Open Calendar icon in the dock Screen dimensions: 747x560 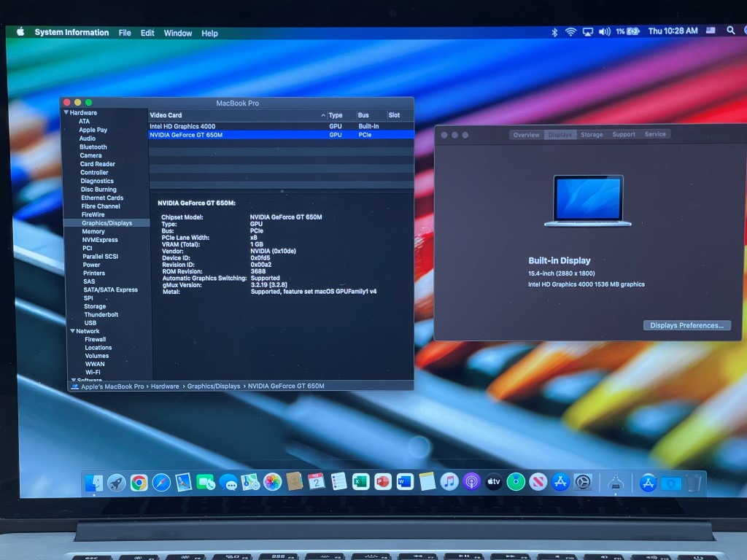point(317,482)
